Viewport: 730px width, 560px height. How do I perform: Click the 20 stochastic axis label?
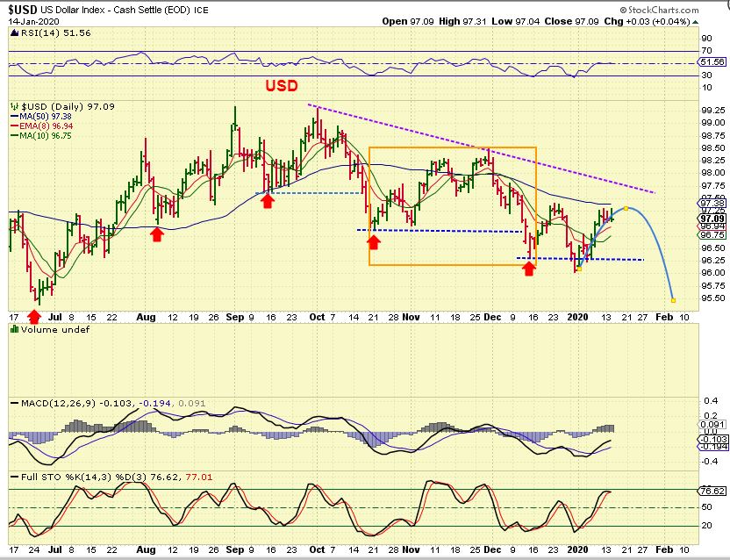[707, 526]
